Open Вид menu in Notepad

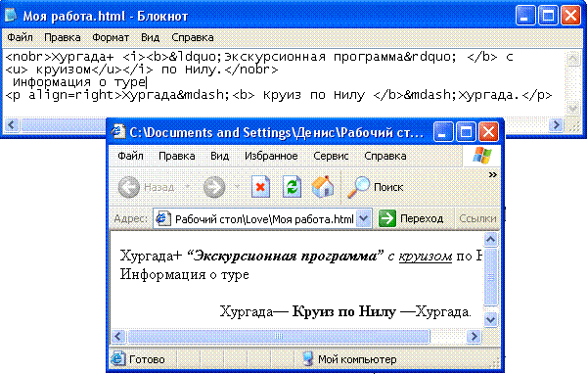tap(151, 37)
